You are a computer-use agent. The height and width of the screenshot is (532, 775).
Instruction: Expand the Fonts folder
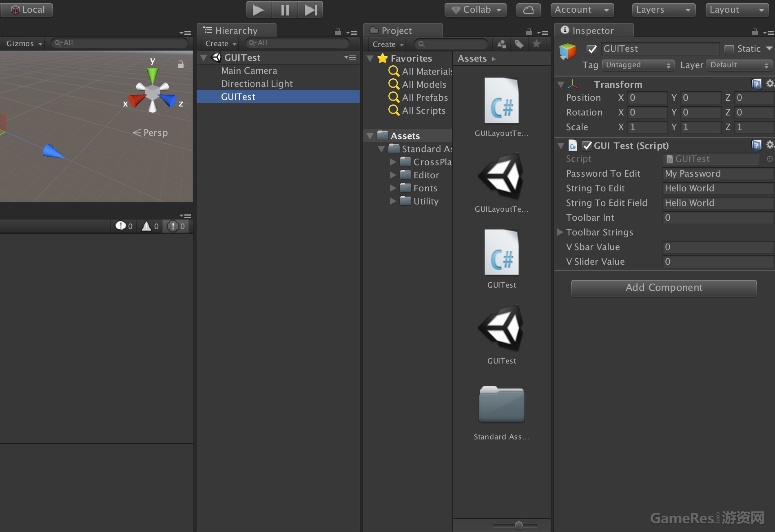[393, 188]
